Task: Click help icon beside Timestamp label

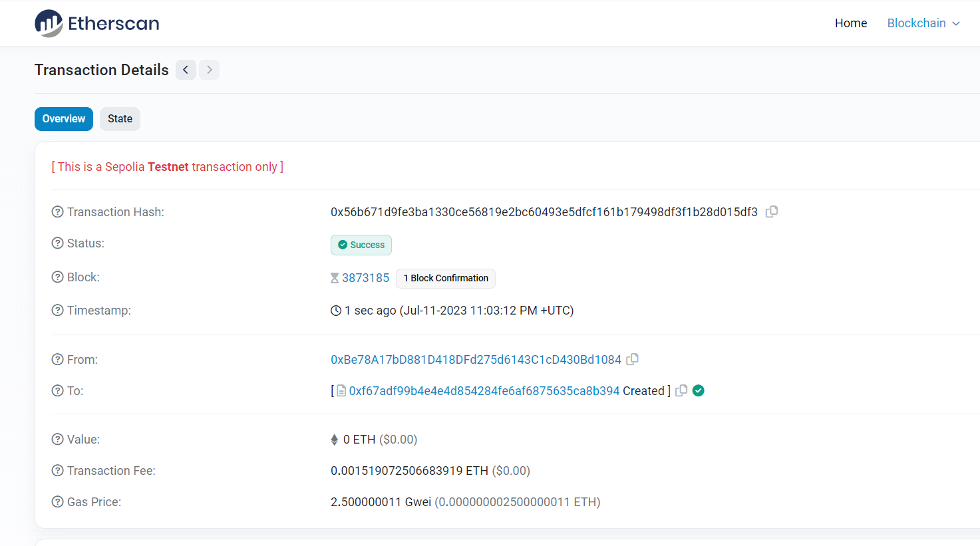Action: (58, 311)
